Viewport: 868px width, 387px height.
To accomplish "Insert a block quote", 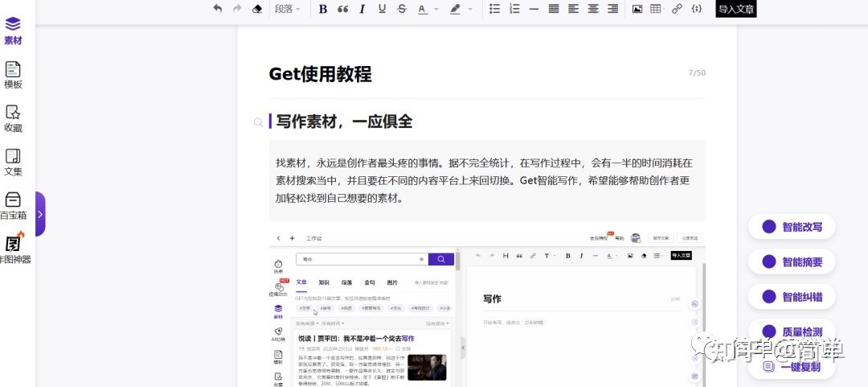I will point(342,9).
